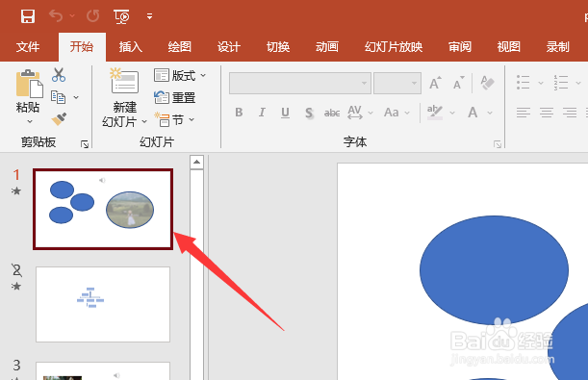Click the Copy icon
Screen dimensions: 588x380
58,97
